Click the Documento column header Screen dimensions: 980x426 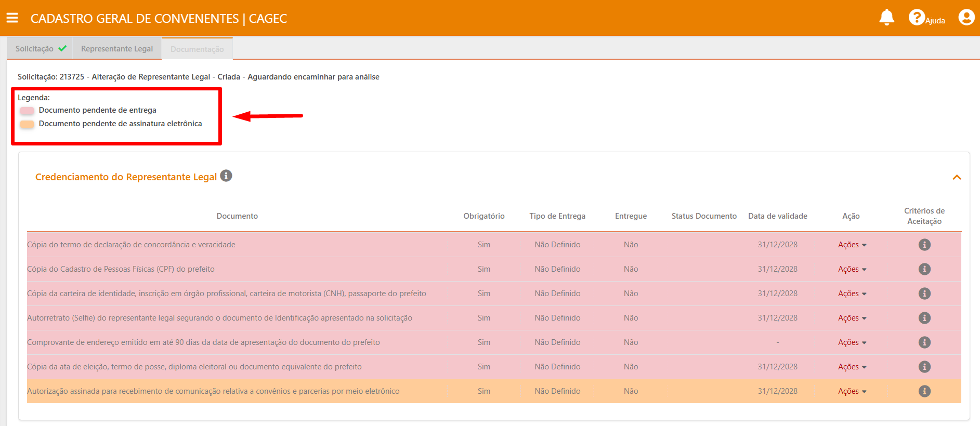click(237, 216)
